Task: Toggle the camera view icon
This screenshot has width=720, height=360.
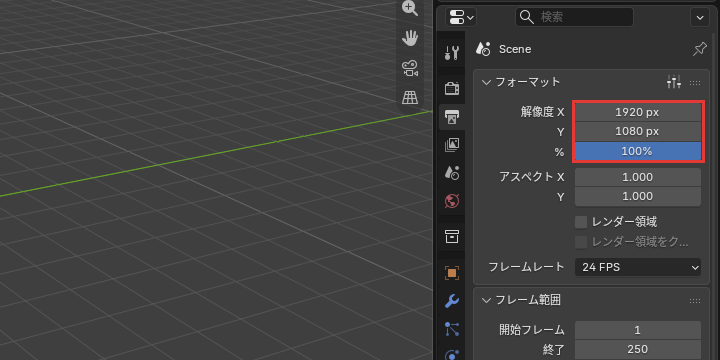Action: coord(410,68)
